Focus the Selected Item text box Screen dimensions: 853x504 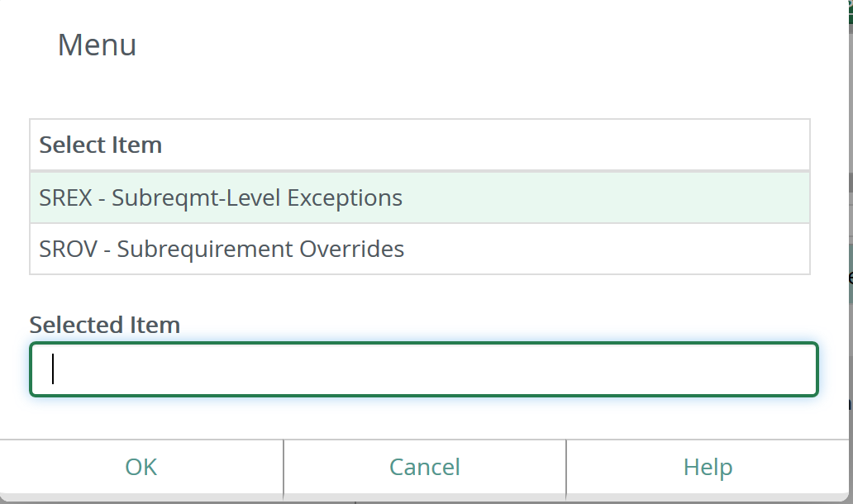(x=424, y=369)
